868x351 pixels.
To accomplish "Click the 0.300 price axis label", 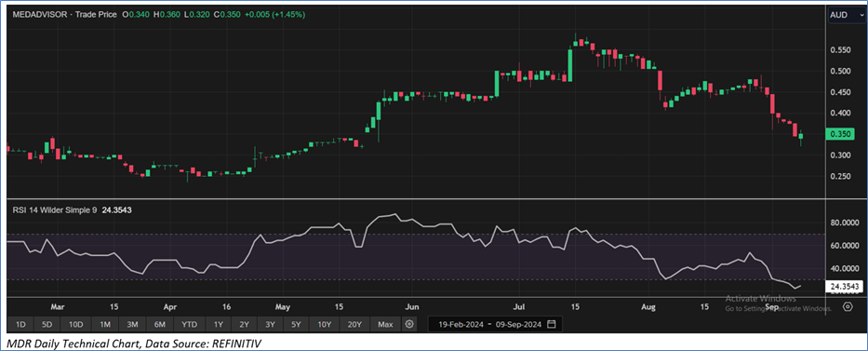I will pos(839,155).
